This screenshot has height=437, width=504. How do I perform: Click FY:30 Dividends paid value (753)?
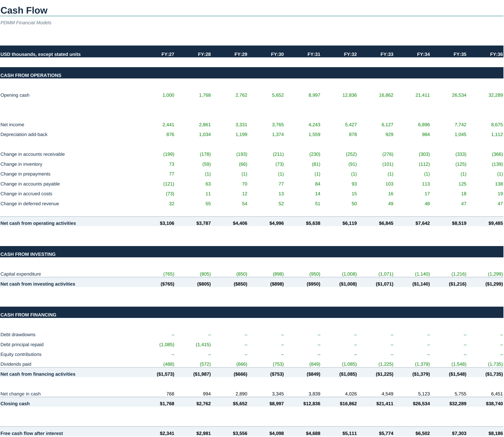278,364
